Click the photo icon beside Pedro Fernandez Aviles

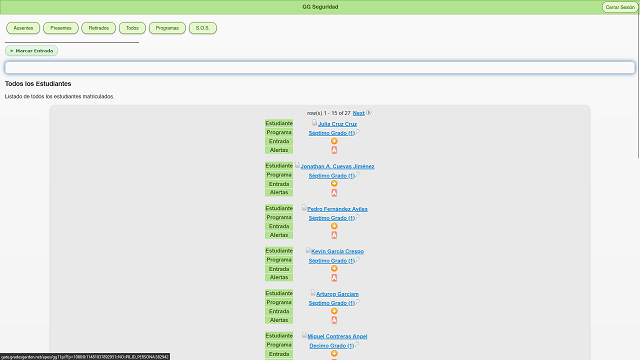[304, 207]
